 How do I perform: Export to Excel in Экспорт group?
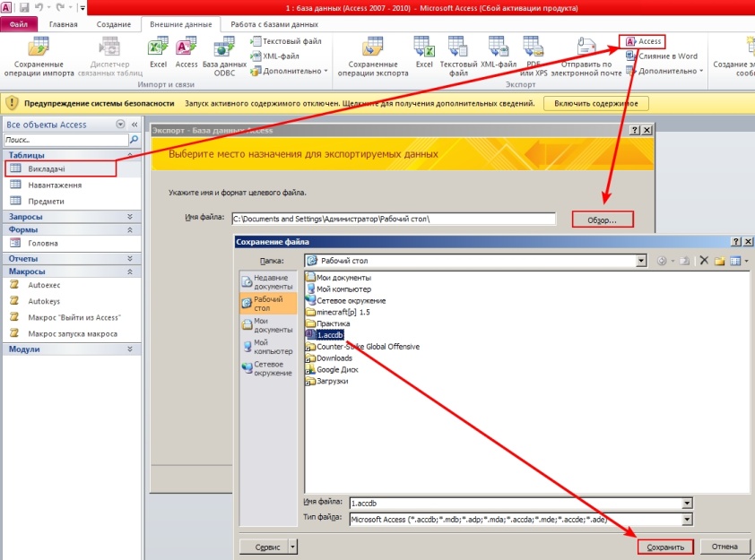[x=424, y=53]
